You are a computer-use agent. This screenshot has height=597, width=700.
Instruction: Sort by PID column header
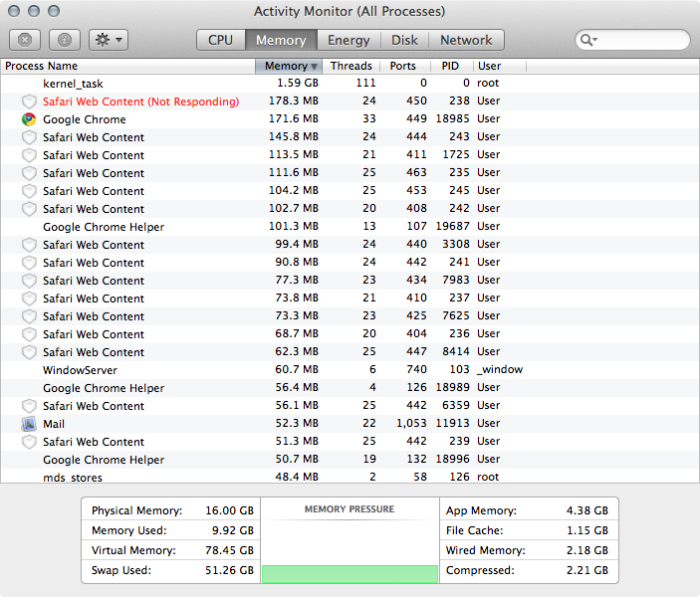click(x=450, y=66)
